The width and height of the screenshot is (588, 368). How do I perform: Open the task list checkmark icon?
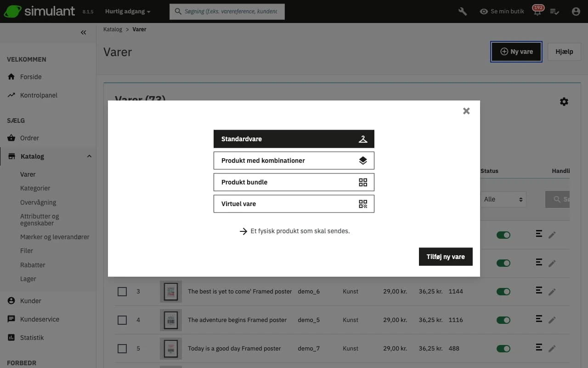coord(554,11)
